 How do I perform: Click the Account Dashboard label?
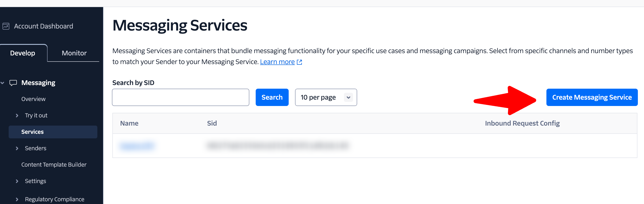pyautogui.click(x=43, y=26)
